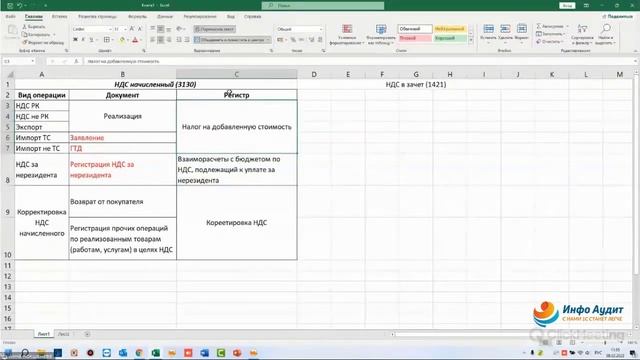Screen dimensions: 640x360
Task: Align text right in the cell
Action: point(169,40)
